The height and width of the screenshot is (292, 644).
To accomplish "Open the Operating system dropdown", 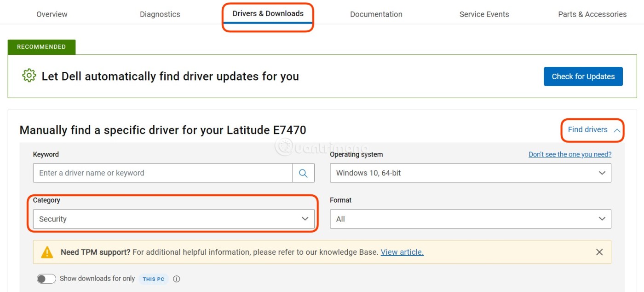I will pos(470,173).
